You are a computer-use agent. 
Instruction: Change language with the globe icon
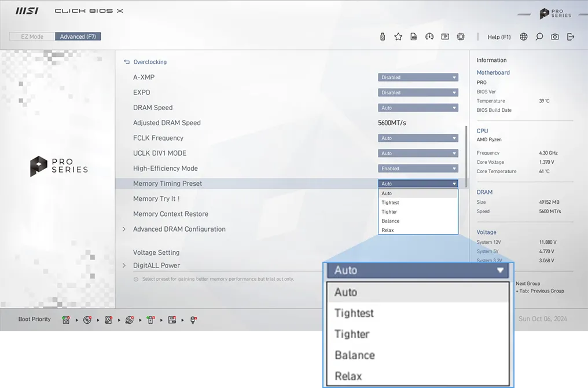click(x=524, y=37)
